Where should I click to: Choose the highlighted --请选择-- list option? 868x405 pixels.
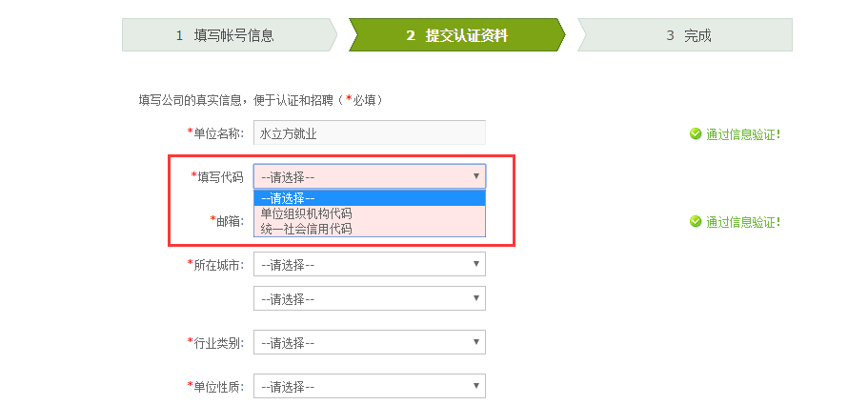[370, 198]
